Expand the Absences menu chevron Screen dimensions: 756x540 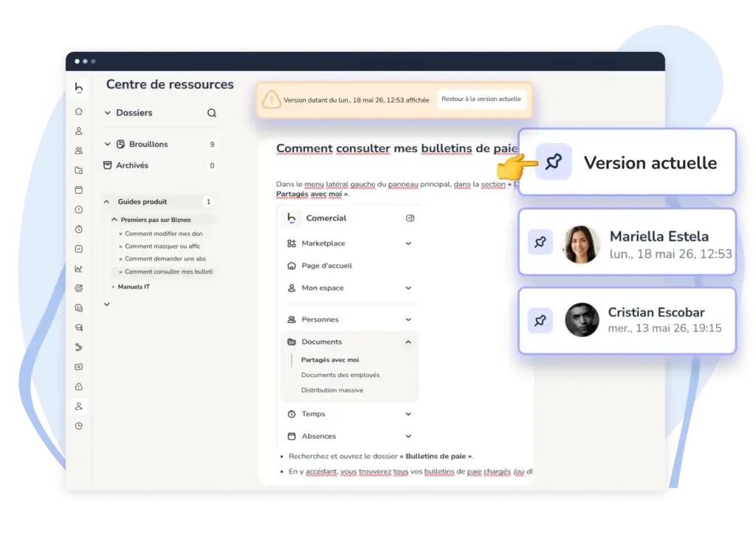pos(408,436)
